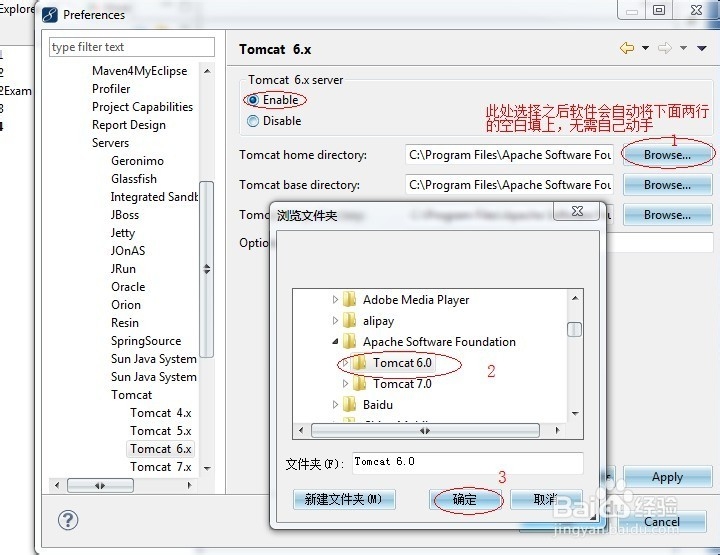Expand the Adobe Media Player folder
720x555 pixels.
(335, 299)
